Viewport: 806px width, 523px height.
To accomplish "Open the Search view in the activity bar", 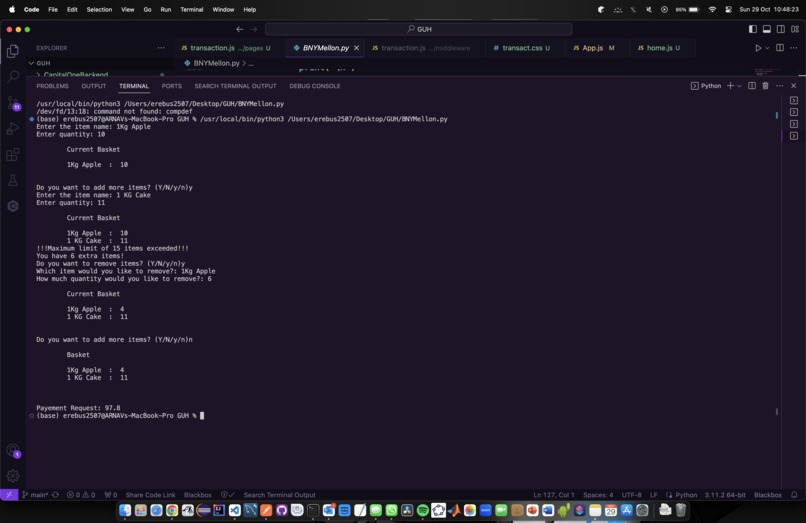I will click(x=13, y=77).
